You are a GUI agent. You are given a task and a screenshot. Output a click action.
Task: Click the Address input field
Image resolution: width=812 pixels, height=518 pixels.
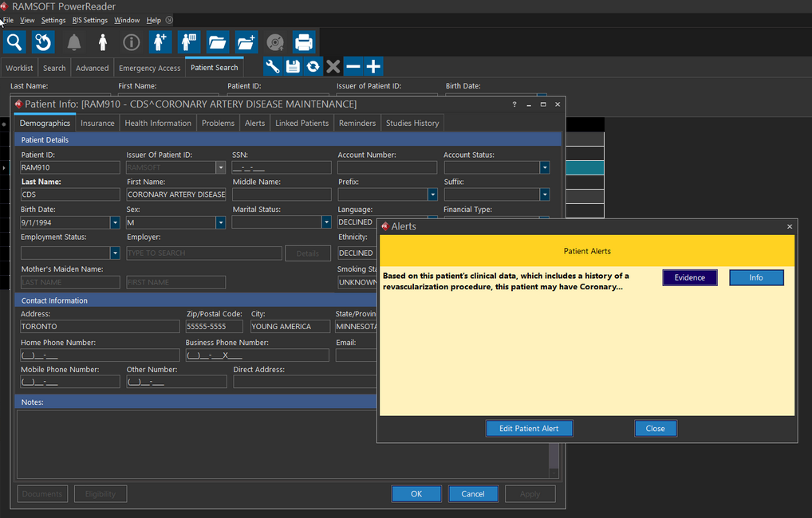[x=100, y=327]
